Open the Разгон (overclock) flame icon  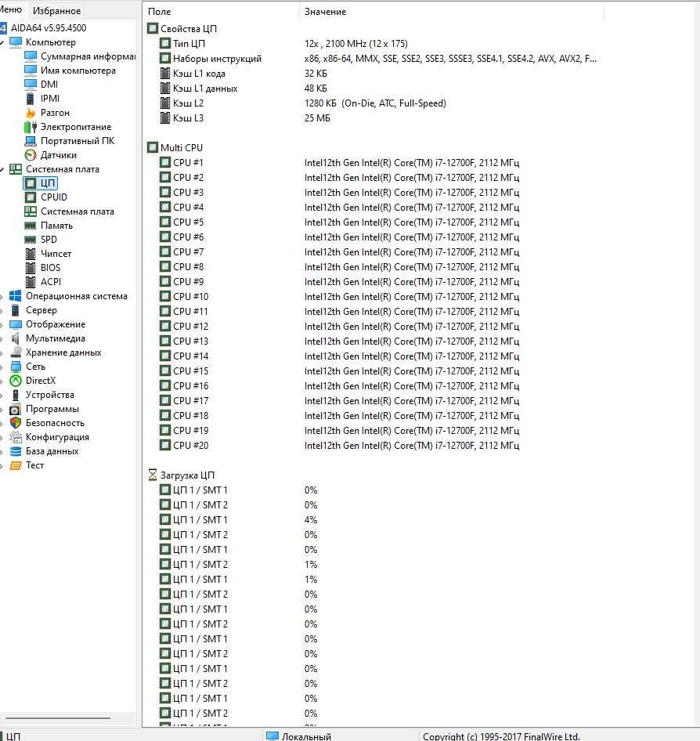[31, 113]
